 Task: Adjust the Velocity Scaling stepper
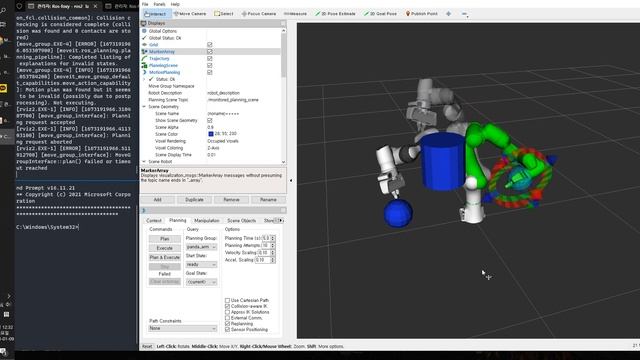tap(273, 253)
